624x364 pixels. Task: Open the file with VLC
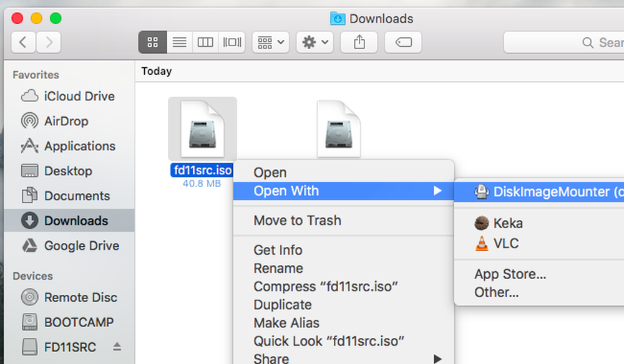(x=539, y=243)
